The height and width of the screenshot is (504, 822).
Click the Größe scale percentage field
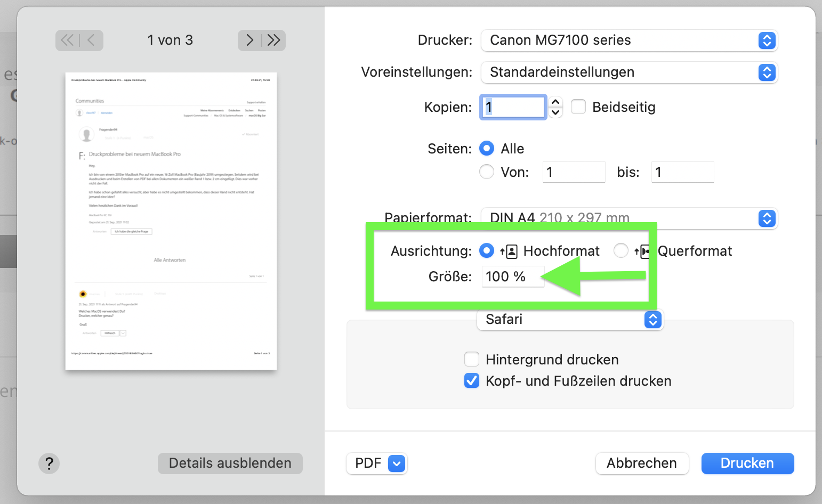click(x=513, y=277)
